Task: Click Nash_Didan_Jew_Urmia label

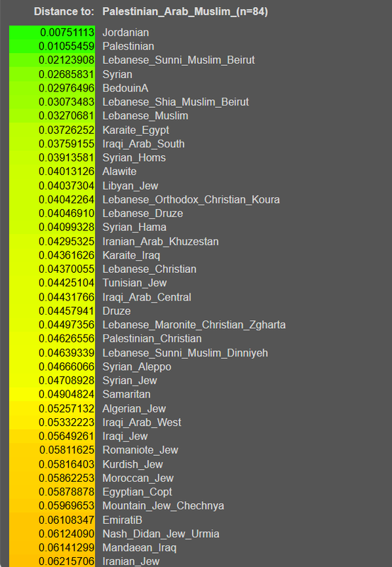Action: point(161,534)
